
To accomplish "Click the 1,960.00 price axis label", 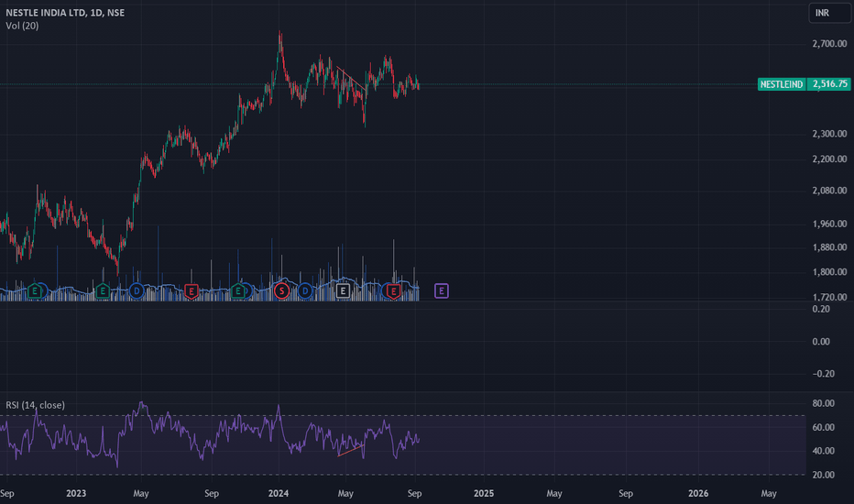I will (829, 224).
